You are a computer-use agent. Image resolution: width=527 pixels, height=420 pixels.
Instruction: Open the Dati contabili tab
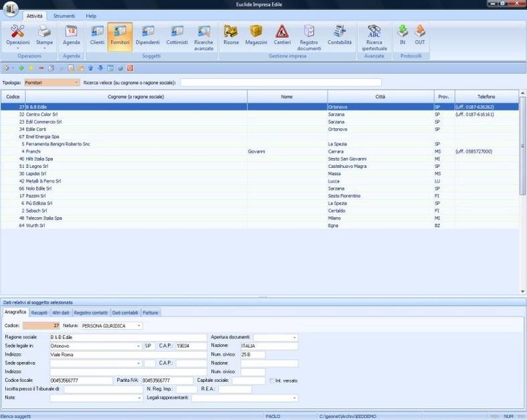coord(125,312)
